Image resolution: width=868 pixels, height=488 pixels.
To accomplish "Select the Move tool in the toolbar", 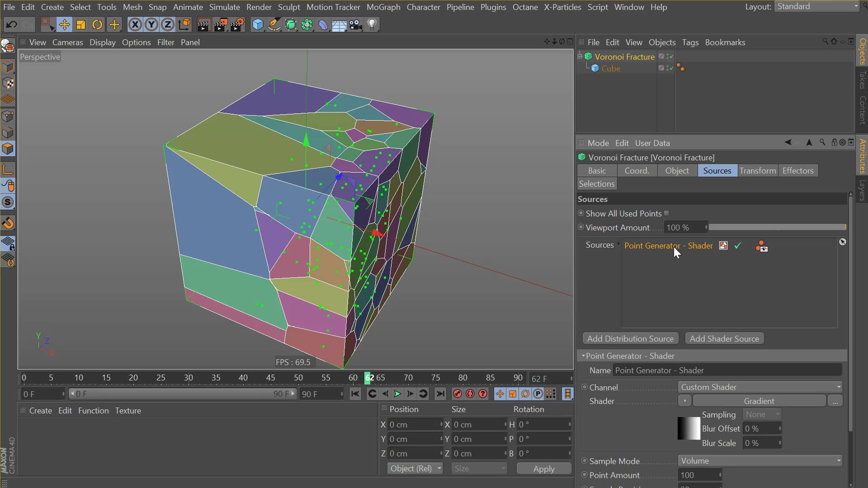I will (x=65, y=24).
